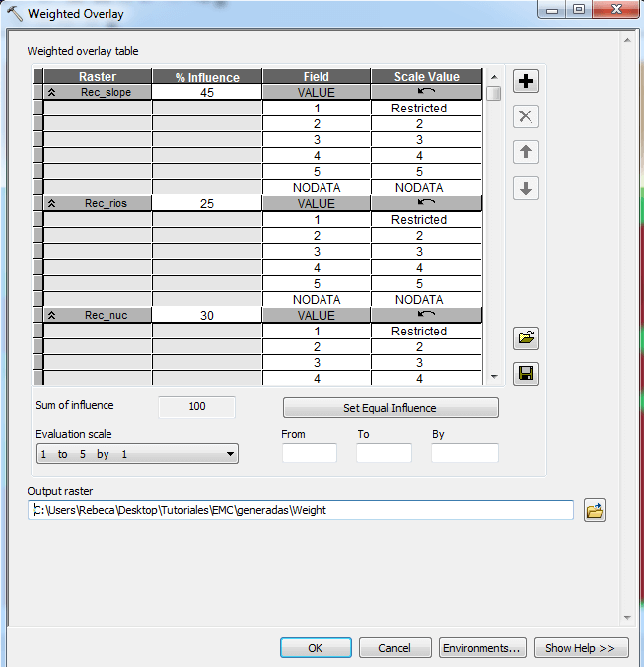The image size is (644, 667).
Task: Move raster down with the down arrow icon
Action: click(x=526, y=188)
